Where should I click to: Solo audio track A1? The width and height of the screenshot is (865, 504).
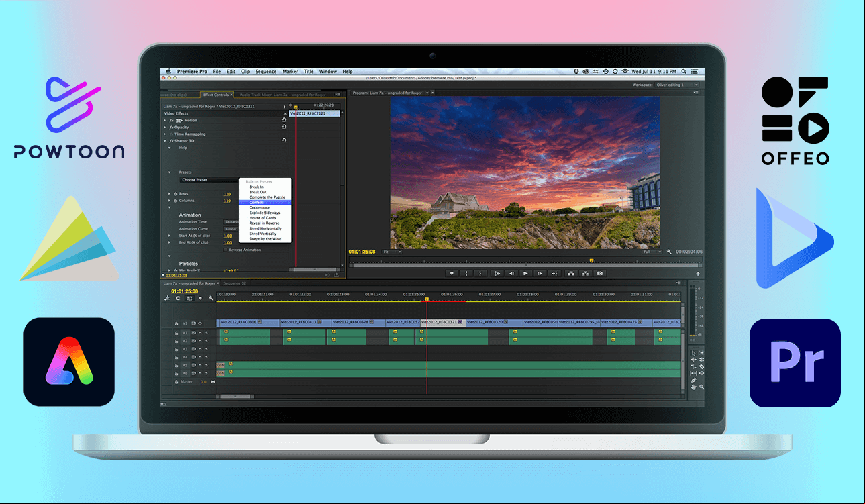(x=207, y=332)
